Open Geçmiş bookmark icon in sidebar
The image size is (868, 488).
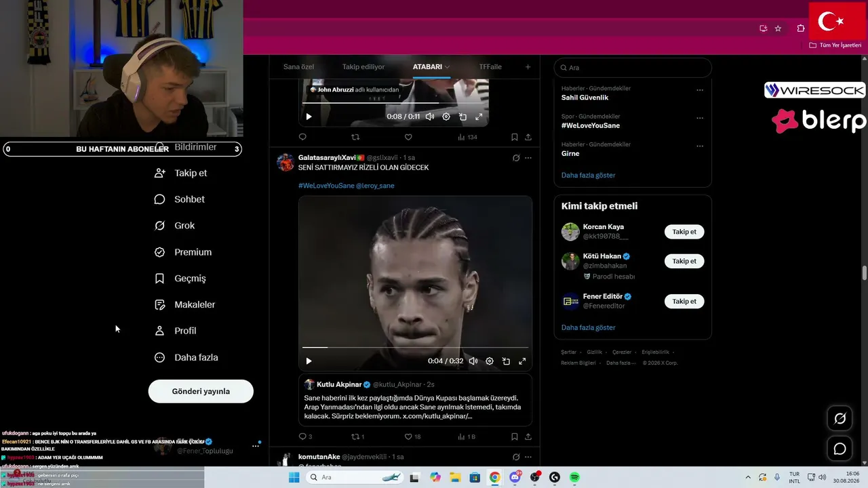tap(160, 279)
